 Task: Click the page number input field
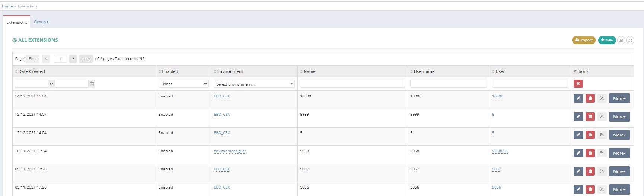(x=60, y=59)
